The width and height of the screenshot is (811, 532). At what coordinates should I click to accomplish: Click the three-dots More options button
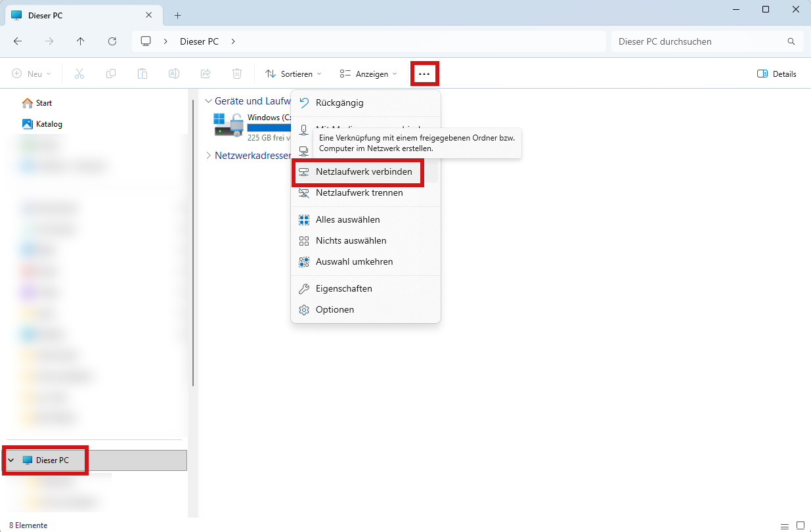424,74
